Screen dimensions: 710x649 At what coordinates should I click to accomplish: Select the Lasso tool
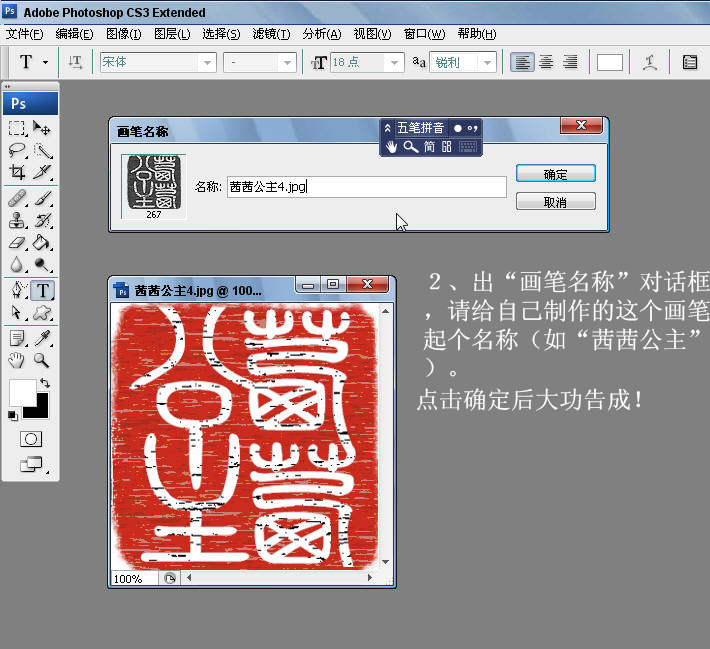pyautogui.click(x=17, y=150)
